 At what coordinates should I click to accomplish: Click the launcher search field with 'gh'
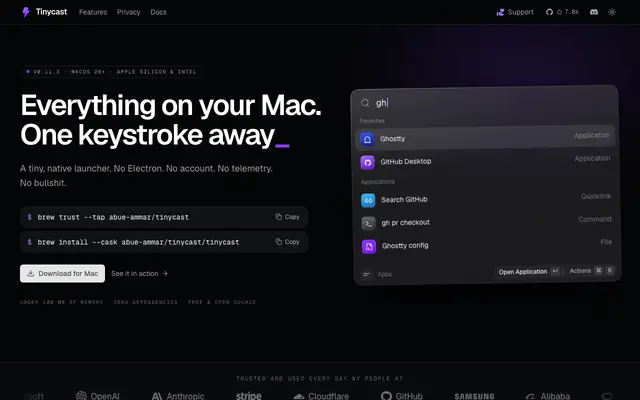pyautogui.click(x=486, y=102)
